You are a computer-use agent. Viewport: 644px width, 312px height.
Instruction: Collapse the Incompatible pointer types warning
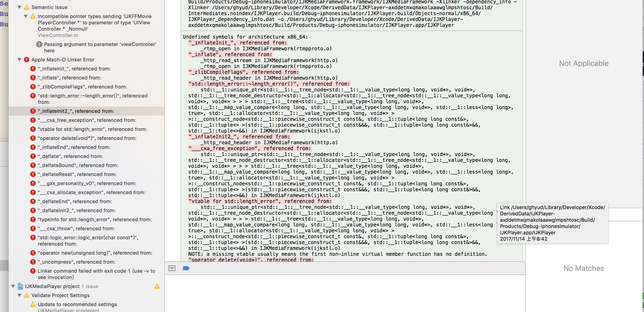tap(25, 16)
